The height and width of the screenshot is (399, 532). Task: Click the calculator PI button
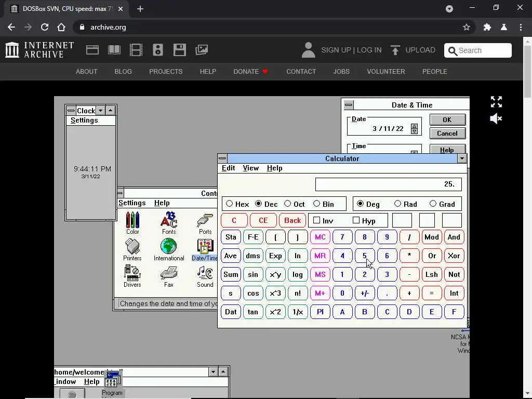pyautogui.click(x=320, y=312)
